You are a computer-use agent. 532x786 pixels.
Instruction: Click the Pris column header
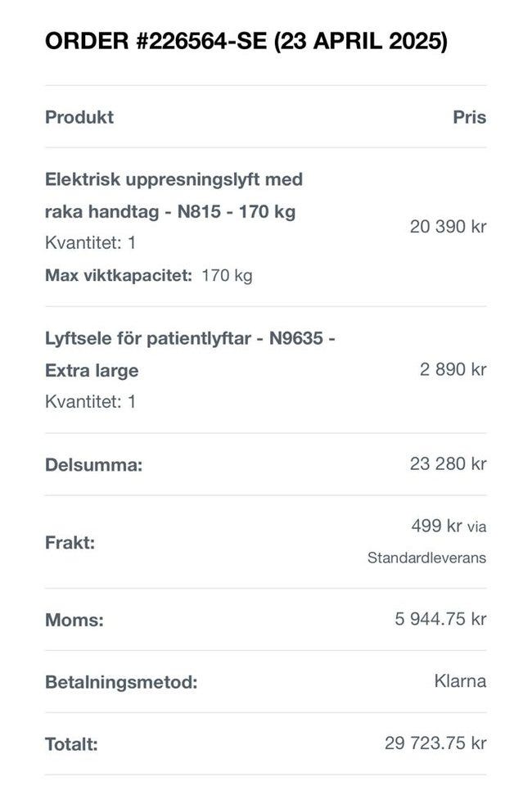[469, 117]
